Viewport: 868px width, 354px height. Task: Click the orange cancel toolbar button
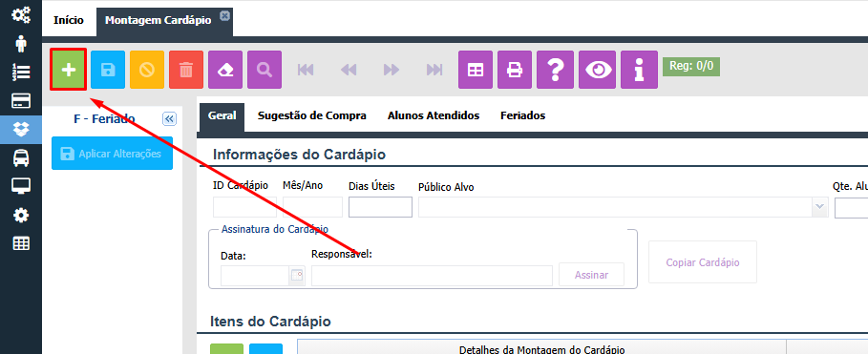[147, 70]
